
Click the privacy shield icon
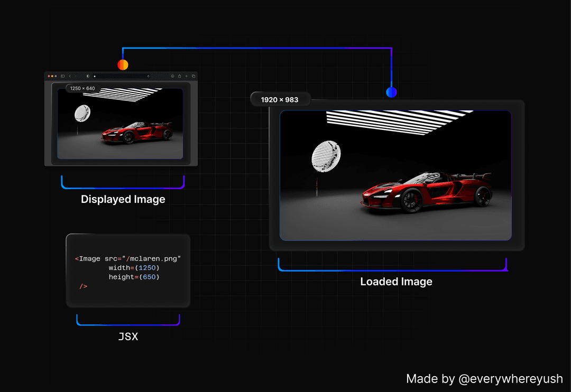(x=88, y=76)
